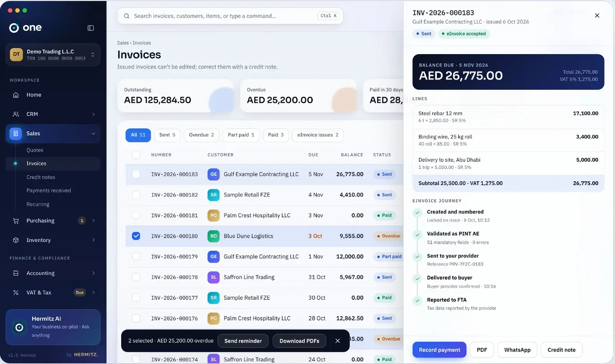
Task: Click the Purchasing cart icon
Action: tap(16, 221)
